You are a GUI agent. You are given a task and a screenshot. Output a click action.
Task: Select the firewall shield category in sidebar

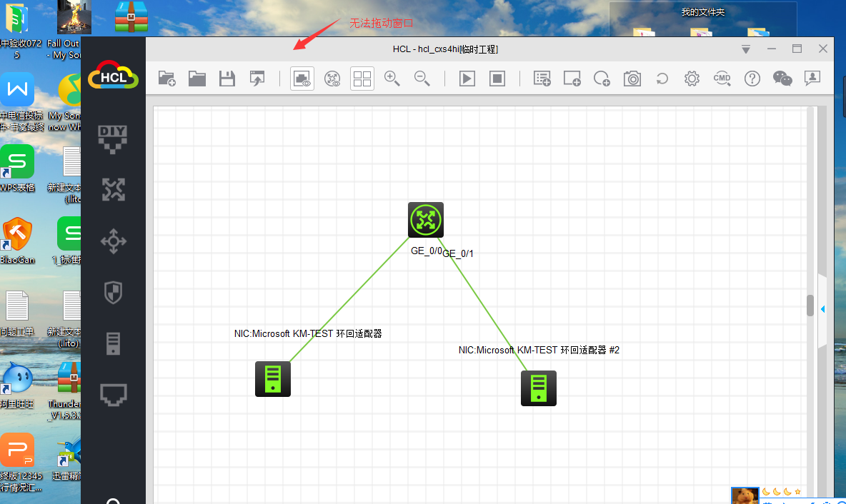pyautogui.click(x=114, y=292)
